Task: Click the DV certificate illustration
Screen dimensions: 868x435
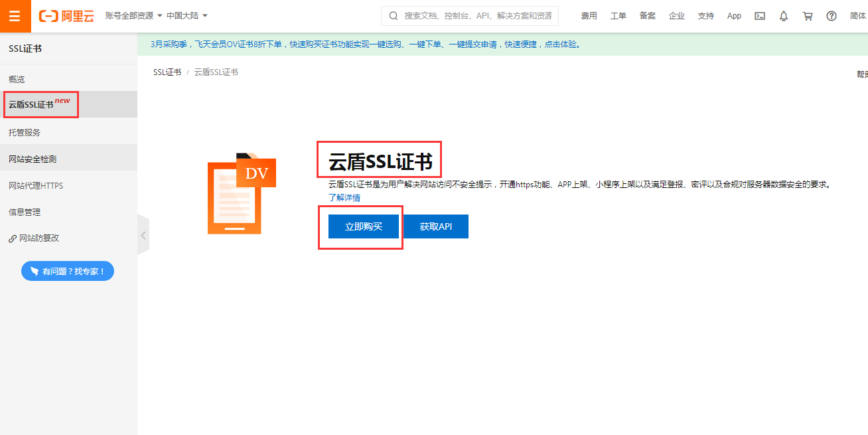Action: (241, 193)
